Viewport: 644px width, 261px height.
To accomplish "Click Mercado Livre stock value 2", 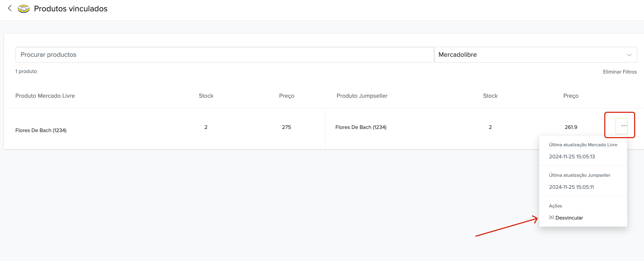I will pos(206,127).
